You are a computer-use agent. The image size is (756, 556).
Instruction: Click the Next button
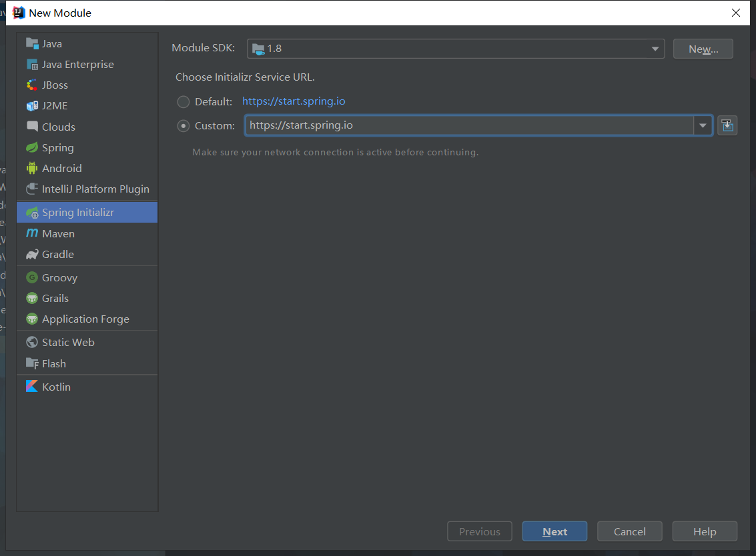(554, 531)
